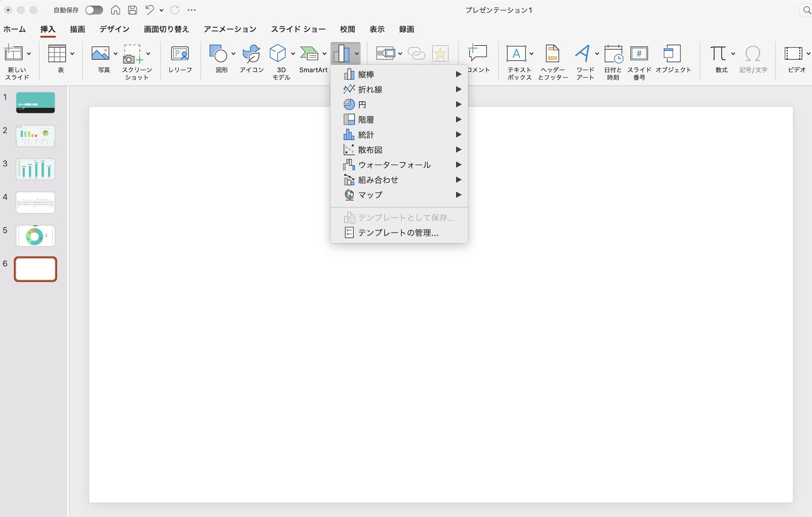Switch to the アニメーション tab
Image resolution: width=812 pixels, height=517 pixels.
(230, 29)
